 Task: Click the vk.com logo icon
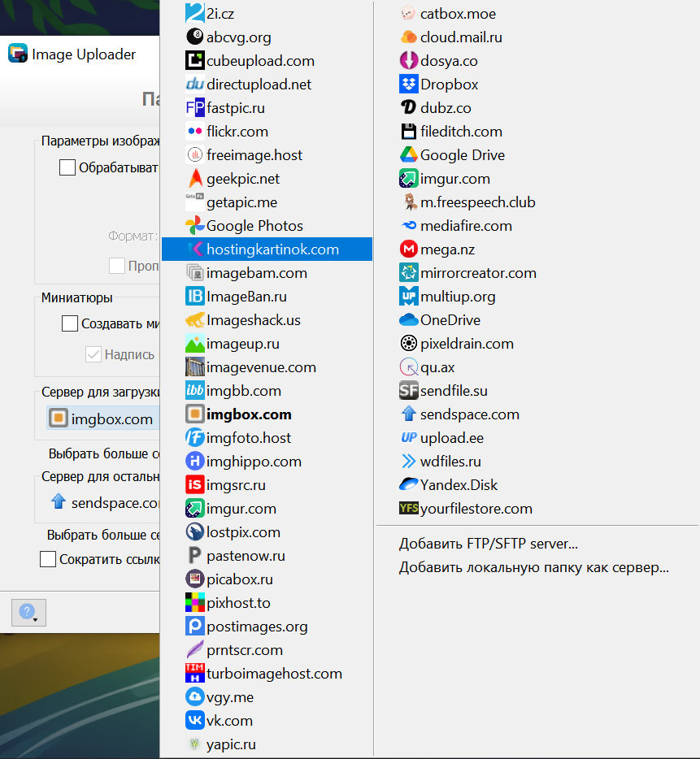(x=195, y=721)
